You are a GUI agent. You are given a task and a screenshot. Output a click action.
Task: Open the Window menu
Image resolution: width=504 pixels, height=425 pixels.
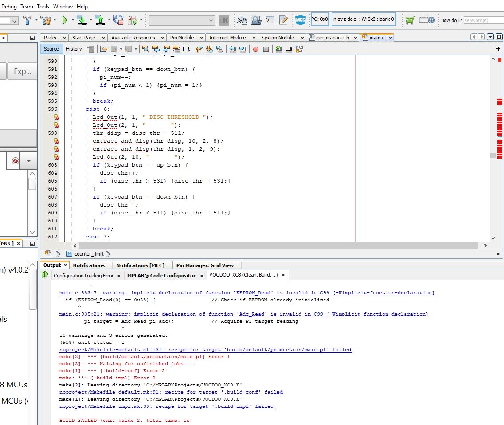[63, 7]
